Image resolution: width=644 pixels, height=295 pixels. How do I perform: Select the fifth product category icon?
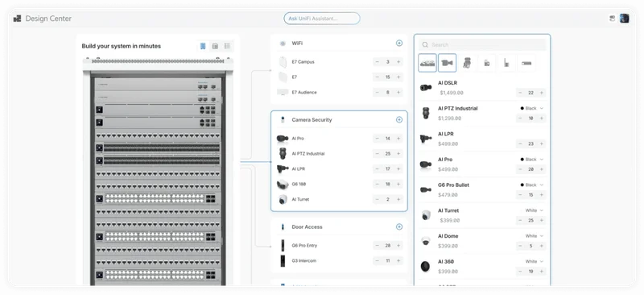[x=506, y=63]
